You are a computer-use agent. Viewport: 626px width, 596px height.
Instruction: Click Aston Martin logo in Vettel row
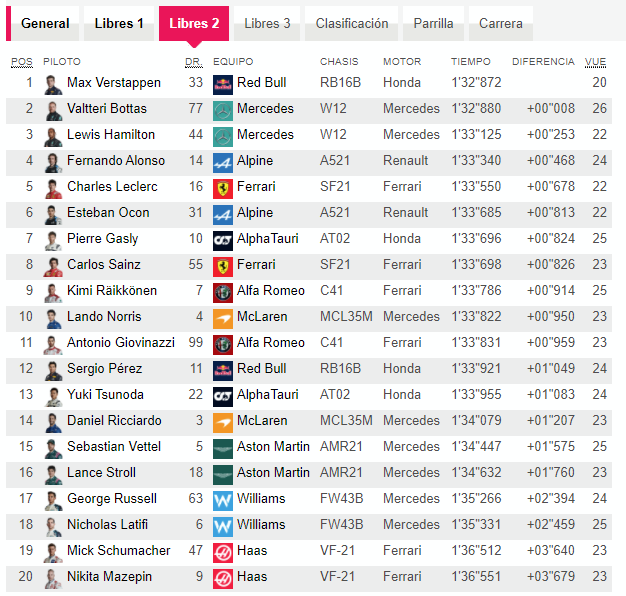223,448
